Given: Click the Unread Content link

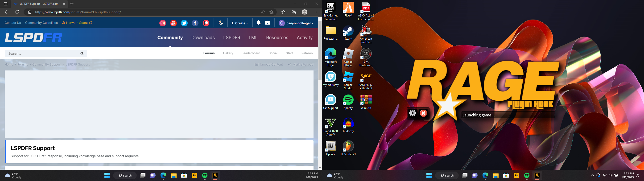Looking at the screenshot, I should [x=269, y=65].
